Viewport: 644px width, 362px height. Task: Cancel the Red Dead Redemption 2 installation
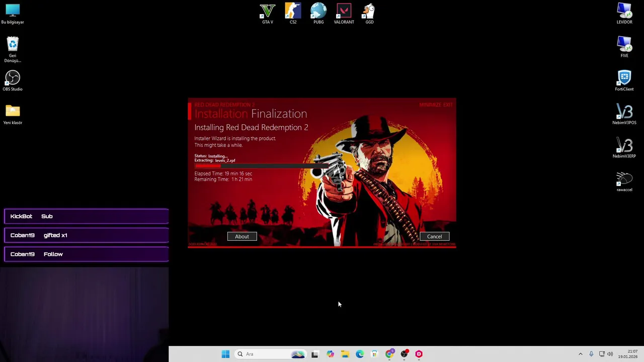[434, 236]
